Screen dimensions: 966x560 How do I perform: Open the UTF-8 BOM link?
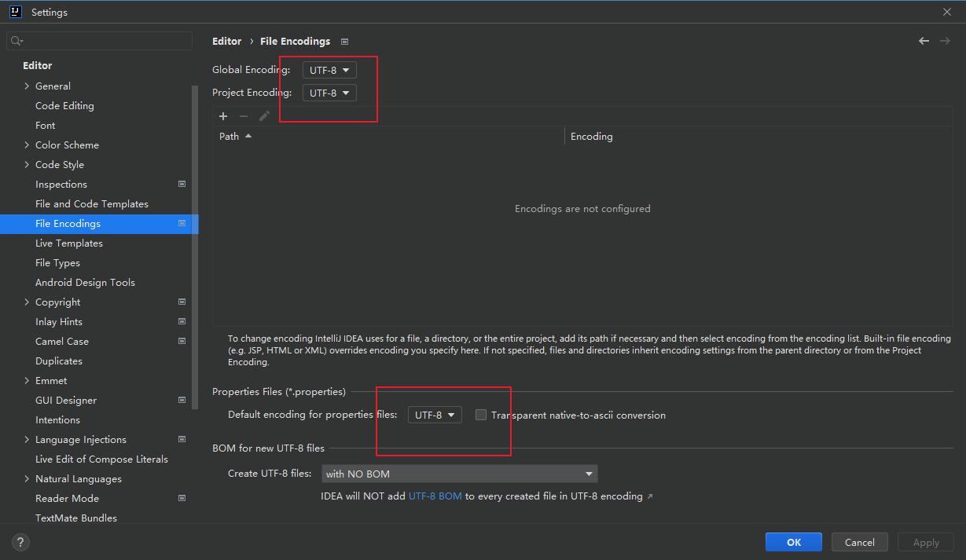435,496
